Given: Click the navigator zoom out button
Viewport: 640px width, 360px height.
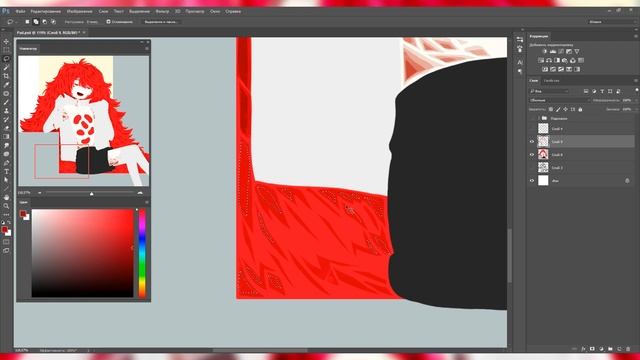Looking at the screenshot, I should [x=40, y=193].
